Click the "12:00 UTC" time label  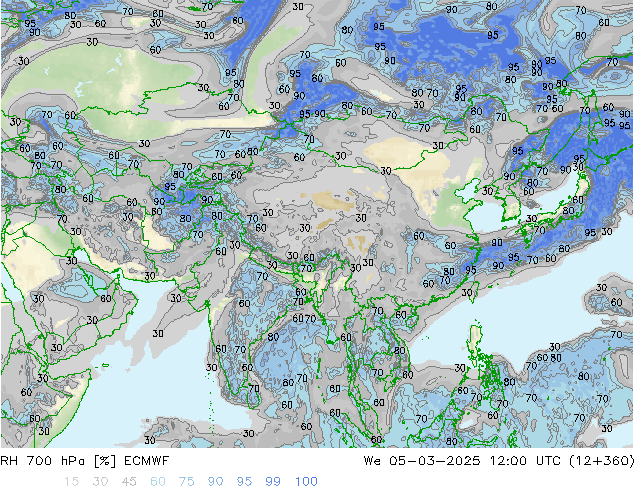click(525, 460)
